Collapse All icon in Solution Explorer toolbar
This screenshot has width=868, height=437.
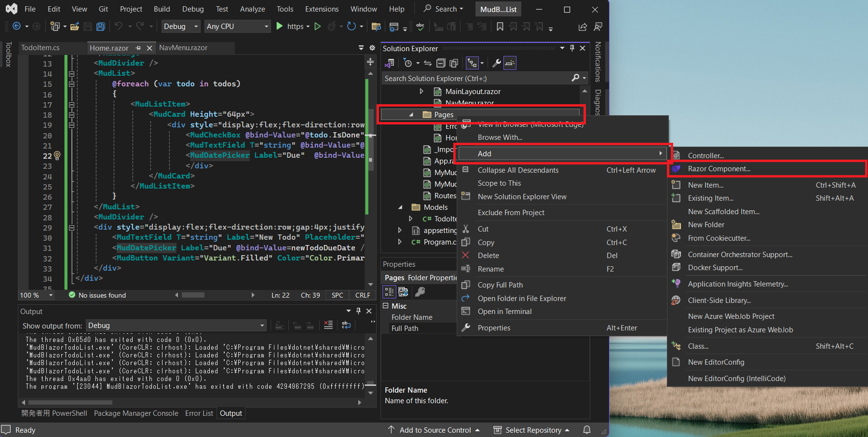(x=441, y=63)
